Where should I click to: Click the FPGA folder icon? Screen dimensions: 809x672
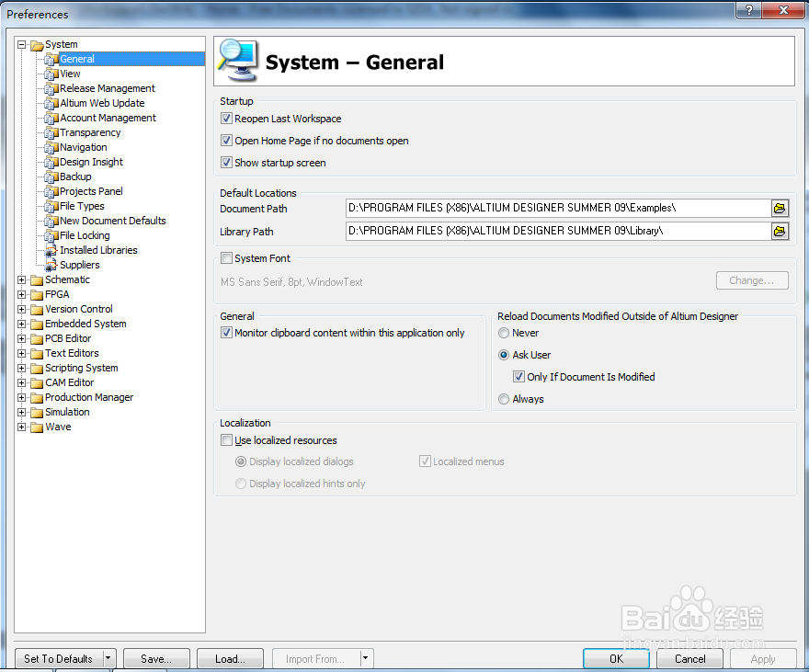tap(37, 295)
